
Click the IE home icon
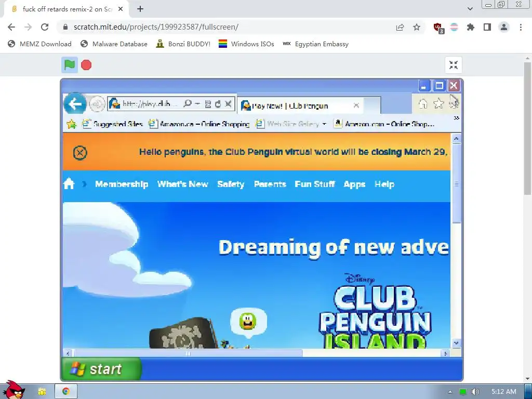coord(423,103)
